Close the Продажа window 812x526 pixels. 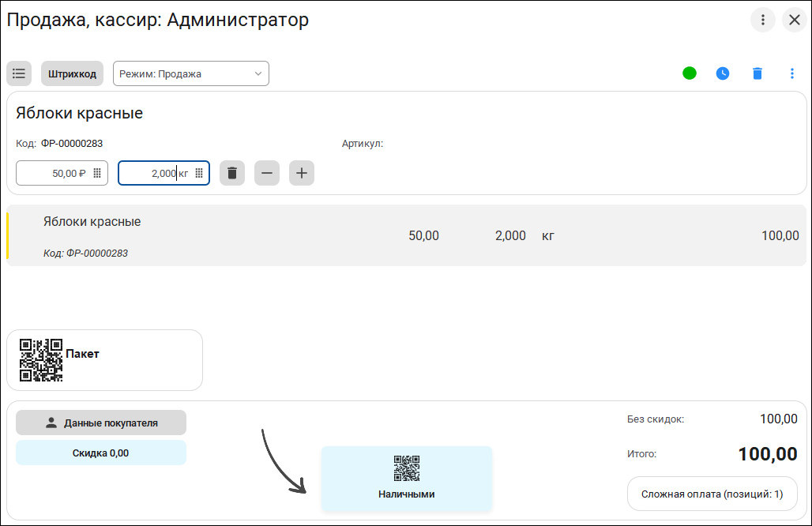795,20
